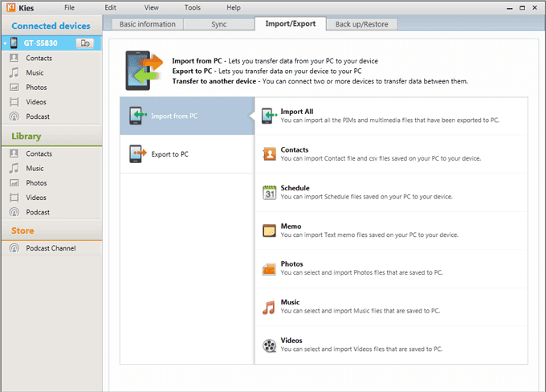Choose the Music import entry
Viewport: 546px width, 392px height.
point(391,307)
